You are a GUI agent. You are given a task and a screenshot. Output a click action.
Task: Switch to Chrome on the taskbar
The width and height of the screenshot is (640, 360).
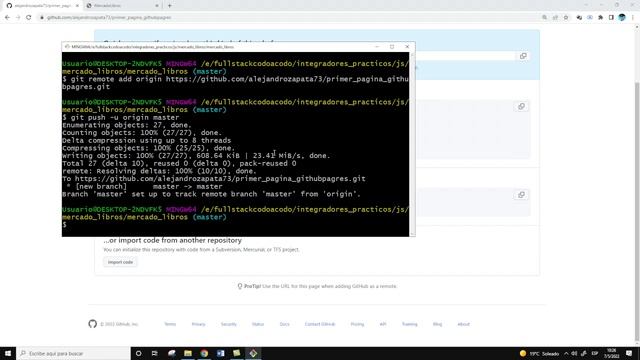pyautogui.click(x=204, y=353)
